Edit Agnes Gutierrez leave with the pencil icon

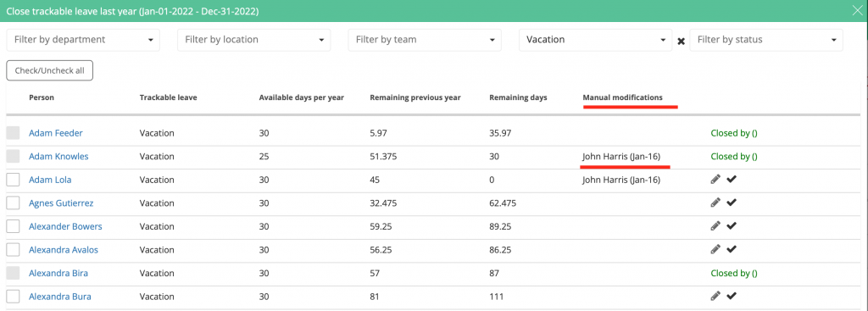tap(715, 203)
